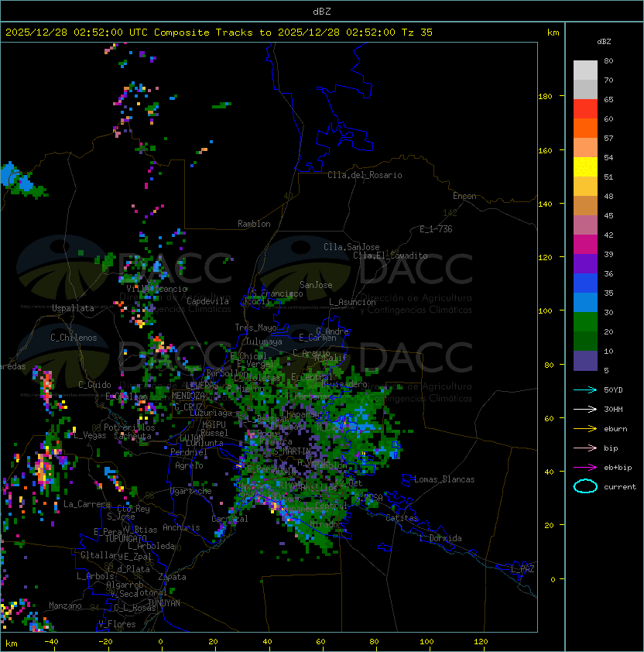644x652 pixels.
Task: Click the yellow eburn arrow in the legend
Action: 585,429
